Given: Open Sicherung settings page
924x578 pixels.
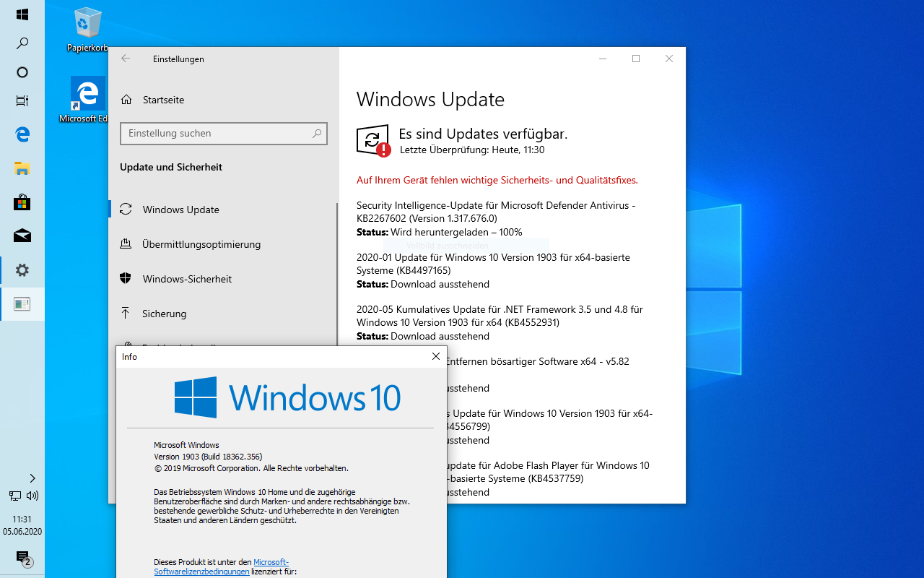Looking at the screenshot, I should [222, 314].
